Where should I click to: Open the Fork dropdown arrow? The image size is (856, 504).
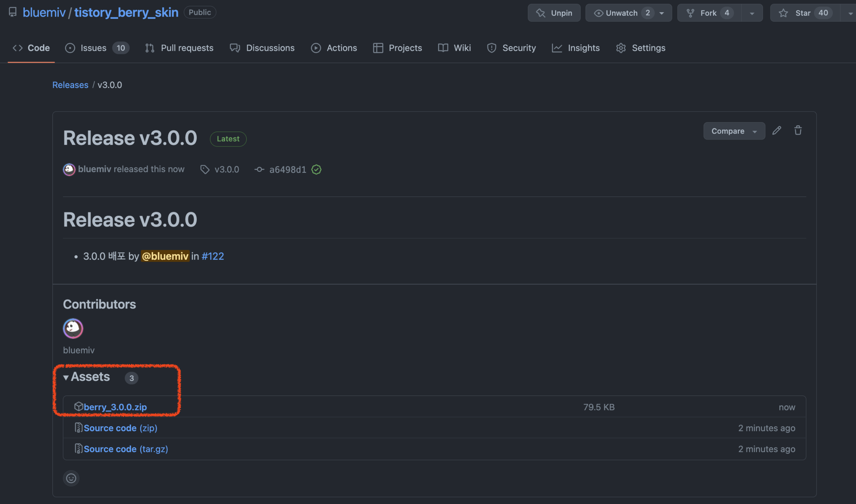pyautogui.click(x=752, y=13)
